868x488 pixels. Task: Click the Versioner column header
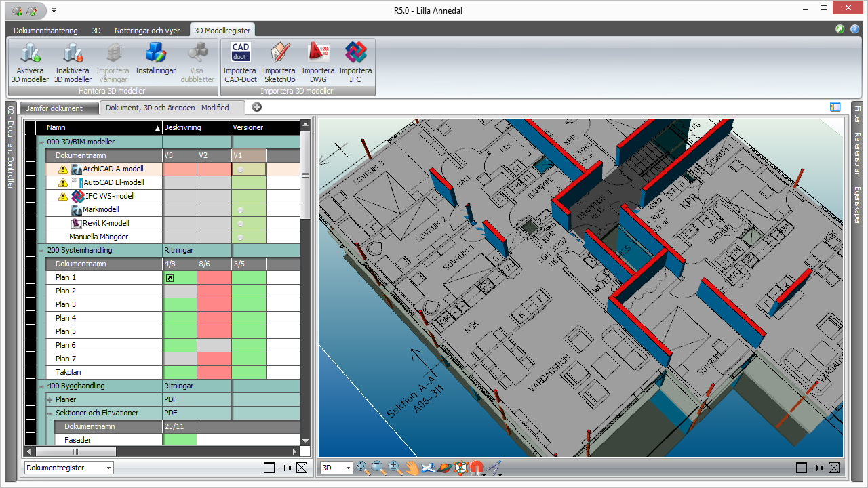coord(265,127)
